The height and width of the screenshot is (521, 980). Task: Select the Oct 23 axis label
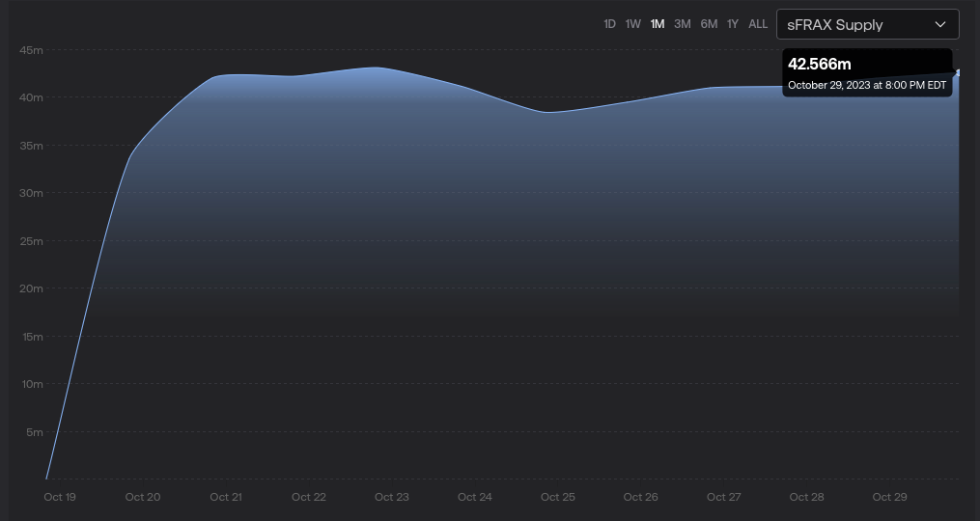(391, 497)
